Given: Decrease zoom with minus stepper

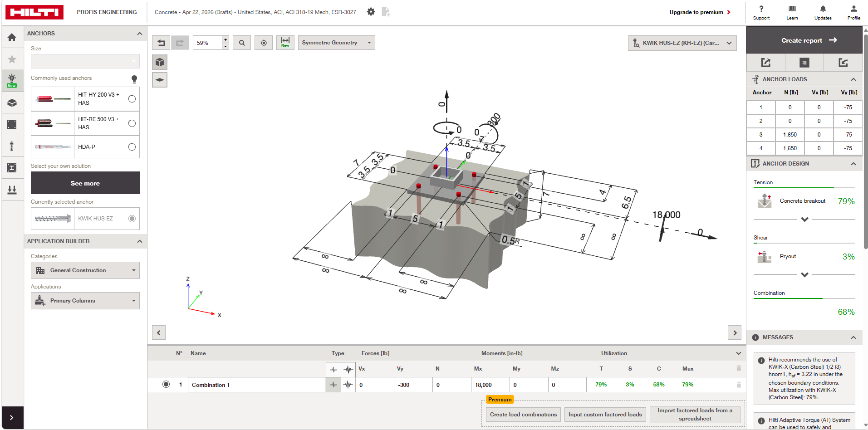Looking at the screenshot, I should [x=226, y=46].
